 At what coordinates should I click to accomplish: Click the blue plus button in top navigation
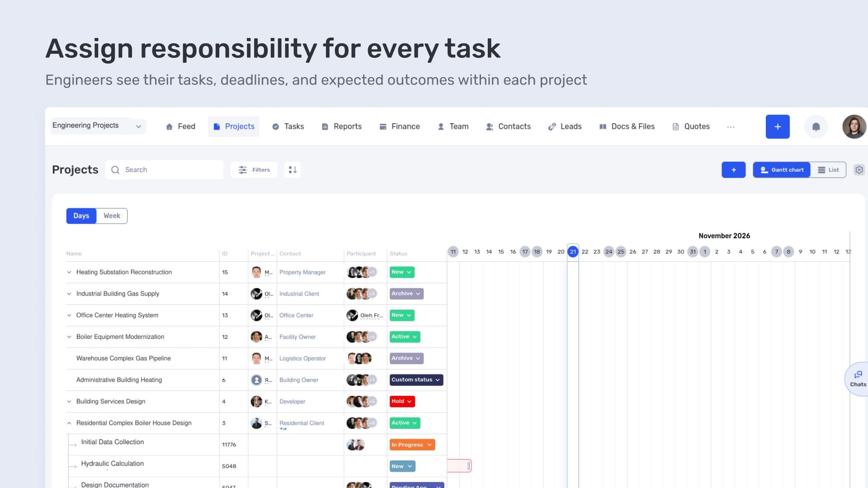tap(778, 127)
